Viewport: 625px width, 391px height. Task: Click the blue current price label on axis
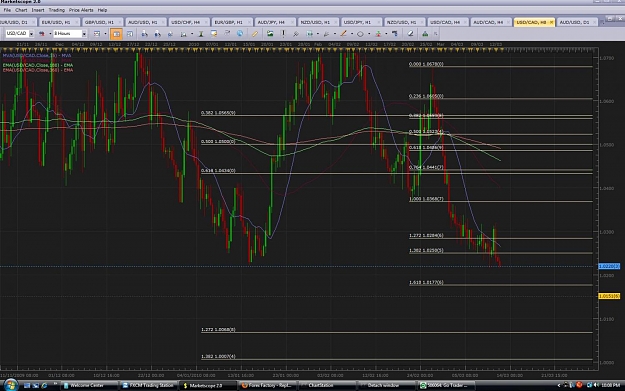[609, 266]
